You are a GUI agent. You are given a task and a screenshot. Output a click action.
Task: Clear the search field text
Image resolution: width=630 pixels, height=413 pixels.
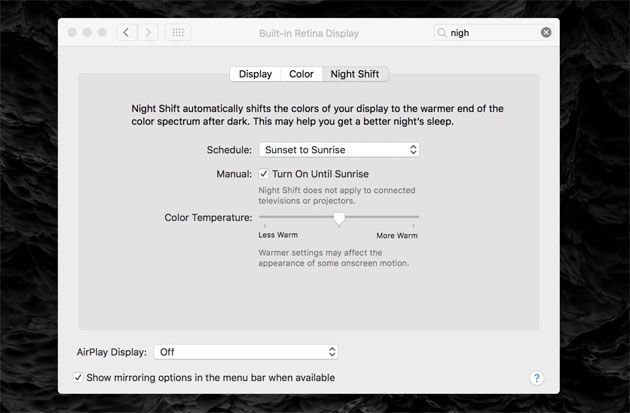click(546, 32)
